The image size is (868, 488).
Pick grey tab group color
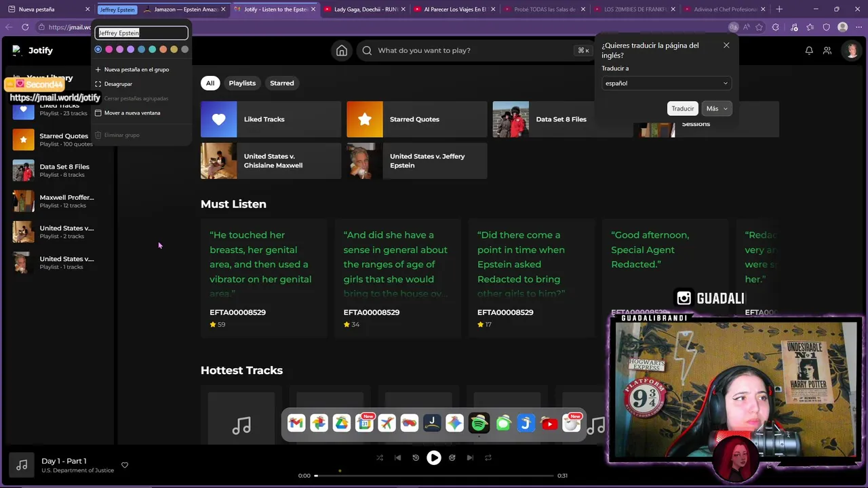click(184, 49)
